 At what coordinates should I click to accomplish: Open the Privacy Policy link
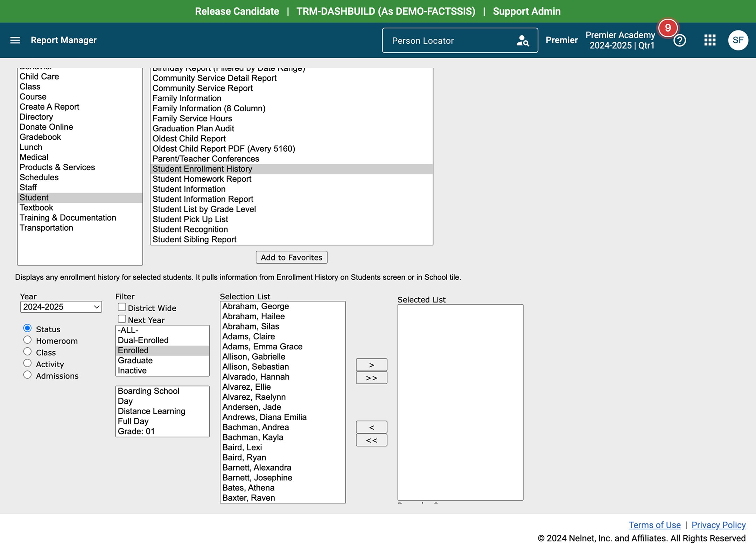(718, 525)
